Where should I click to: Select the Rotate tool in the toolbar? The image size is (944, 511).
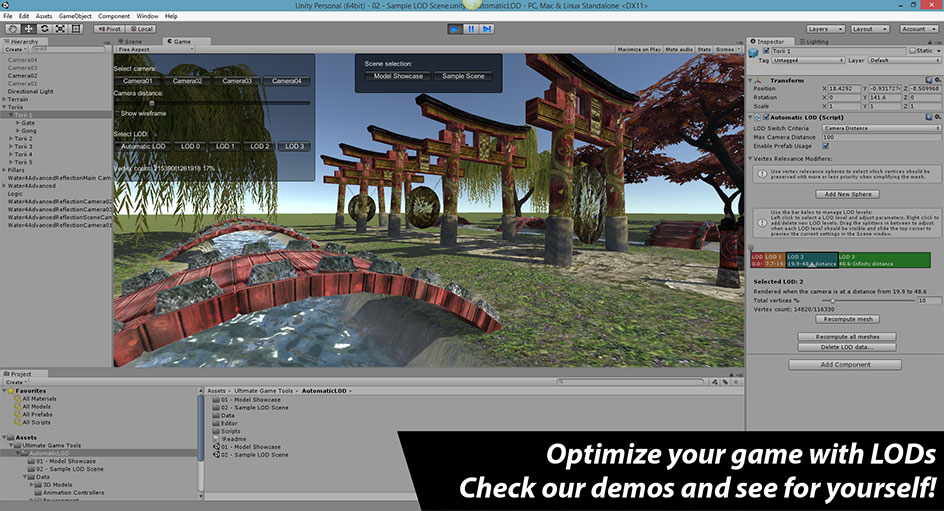44,28
